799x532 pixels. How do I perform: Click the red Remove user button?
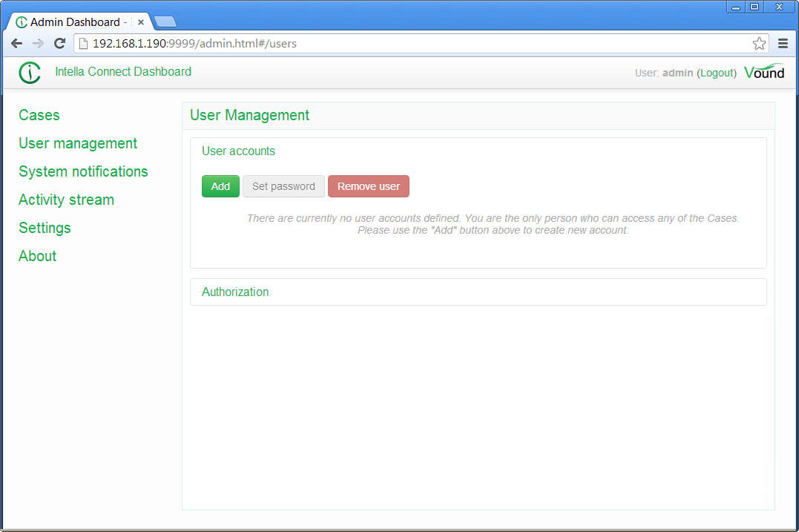[x=368, y=186]
